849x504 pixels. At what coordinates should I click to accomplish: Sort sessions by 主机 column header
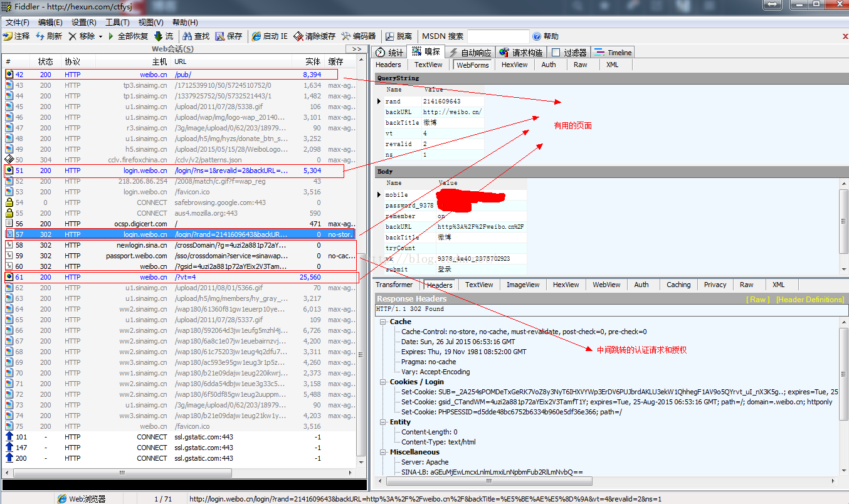(133, 61)
